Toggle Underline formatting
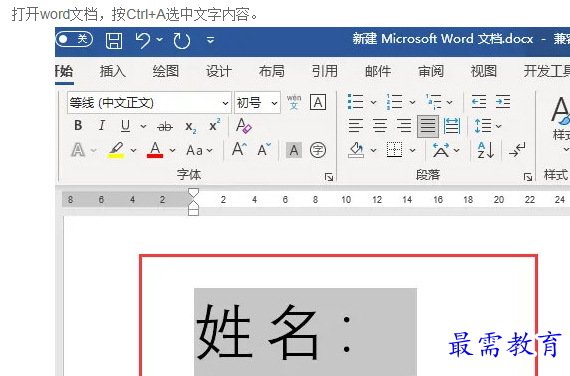Viewport: 570px width, 376px height. [x=125, y=126]
